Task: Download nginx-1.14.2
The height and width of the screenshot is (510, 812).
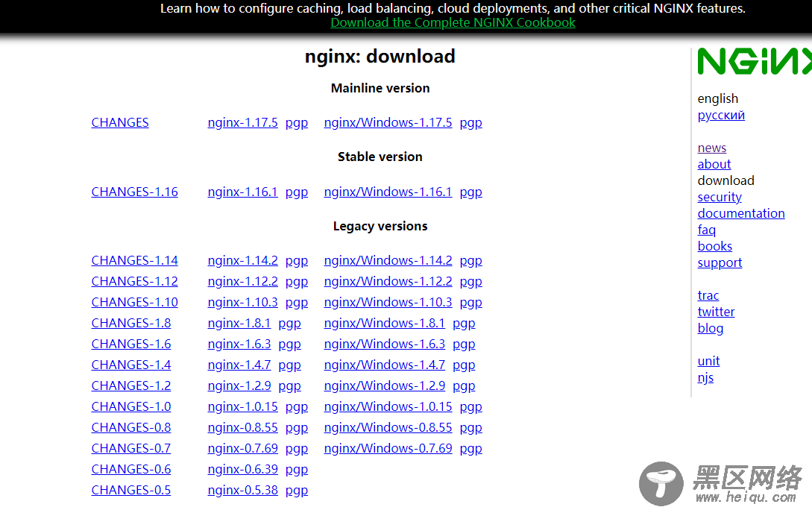Action: click(x=242, y=260)
